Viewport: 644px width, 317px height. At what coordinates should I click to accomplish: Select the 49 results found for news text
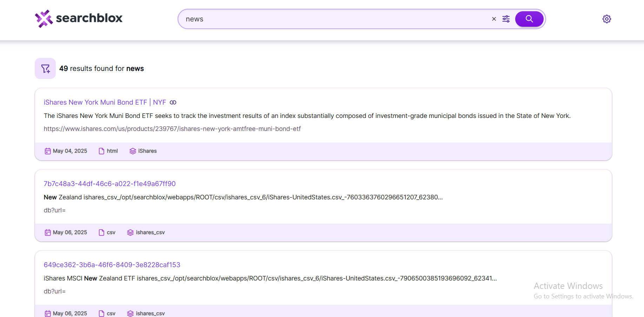[x=101, y=68]
